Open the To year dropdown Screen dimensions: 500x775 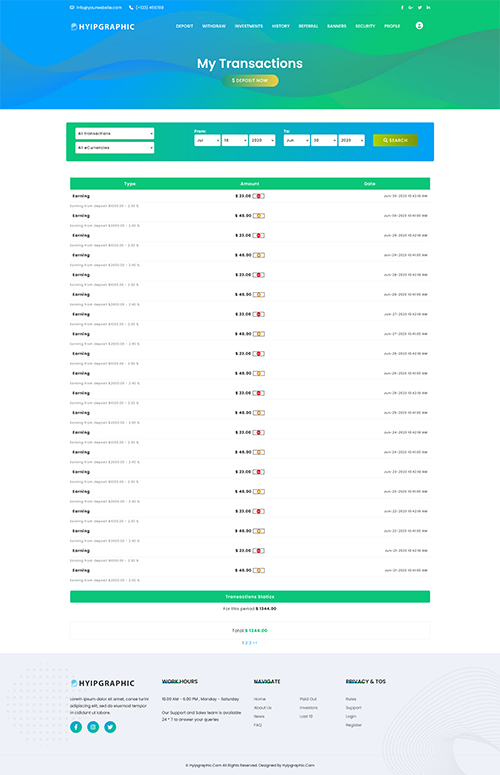(351, 140)
